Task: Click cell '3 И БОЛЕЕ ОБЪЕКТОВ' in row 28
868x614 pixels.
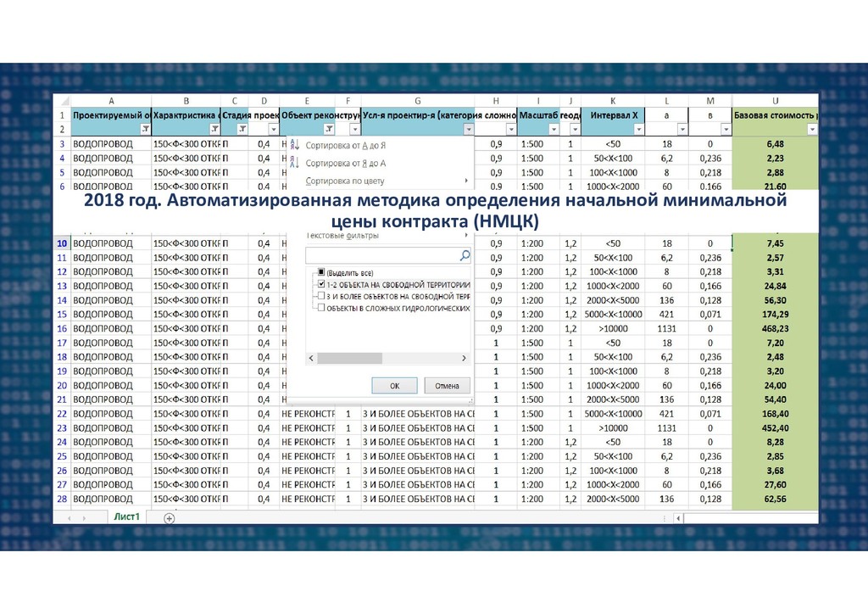Action: pos(418,499)
